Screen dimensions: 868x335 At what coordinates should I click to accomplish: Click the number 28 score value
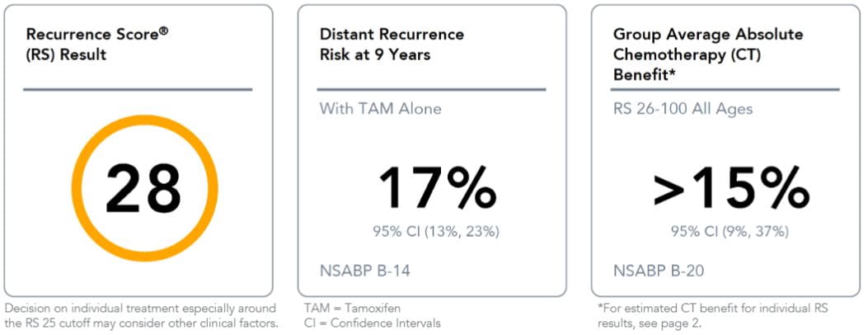pos(144,187)
